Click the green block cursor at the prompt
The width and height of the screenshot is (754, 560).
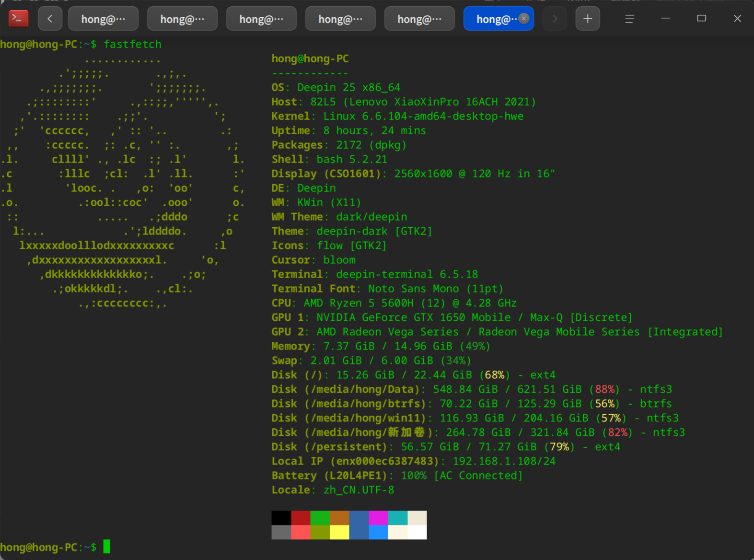tap(106, 547)
